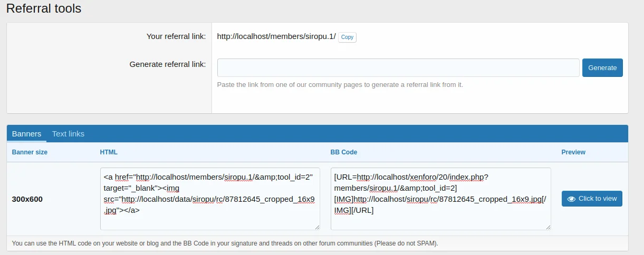
Task: Click the Referral tools page heading
Action: (x=44, y=8)
